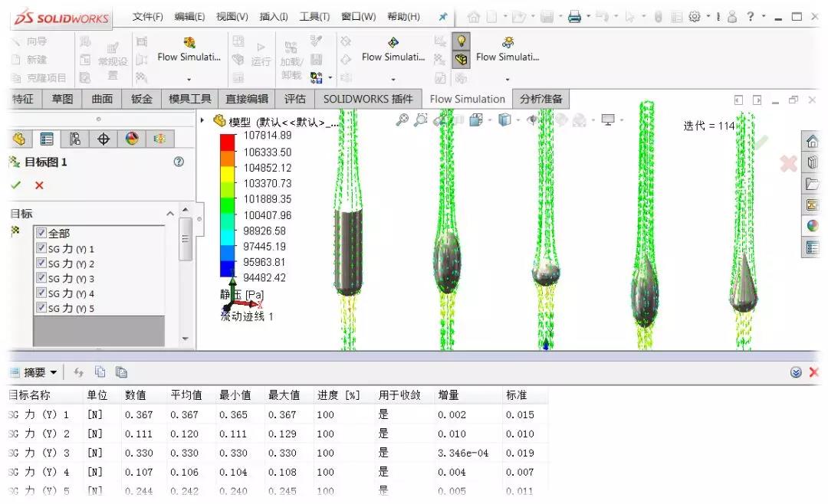Click the print icon in top toolbar
This screenshot has height=504, width=828.
(574, 17)
